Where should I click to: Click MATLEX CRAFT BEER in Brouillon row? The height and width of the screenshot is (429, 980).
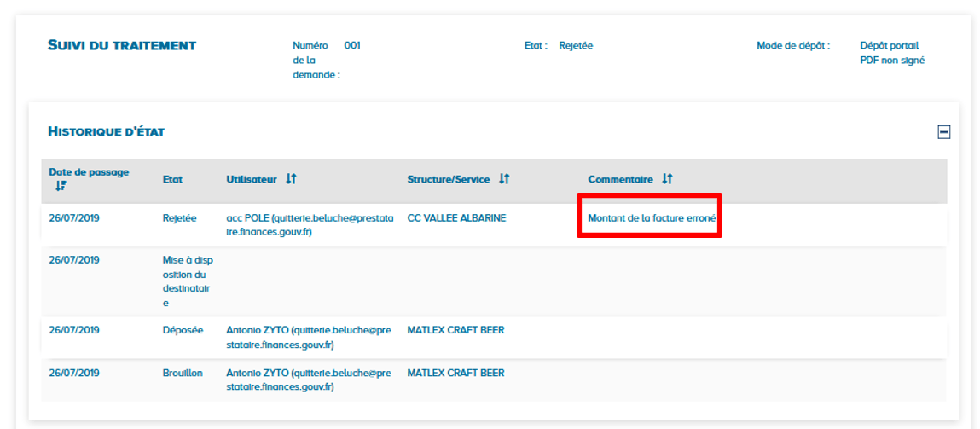pyautogui.click(x=455, y=373)
